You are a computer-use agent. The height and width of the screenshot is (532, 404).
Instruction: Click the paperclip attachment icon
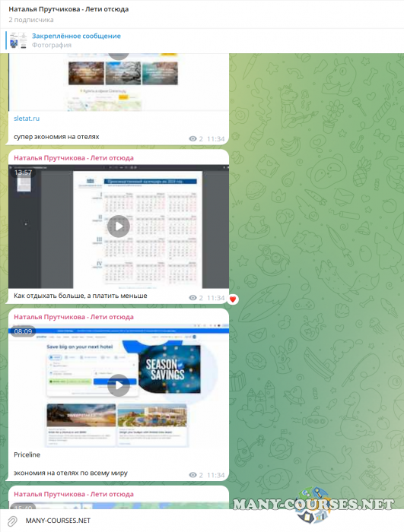(x=13, y=521)
